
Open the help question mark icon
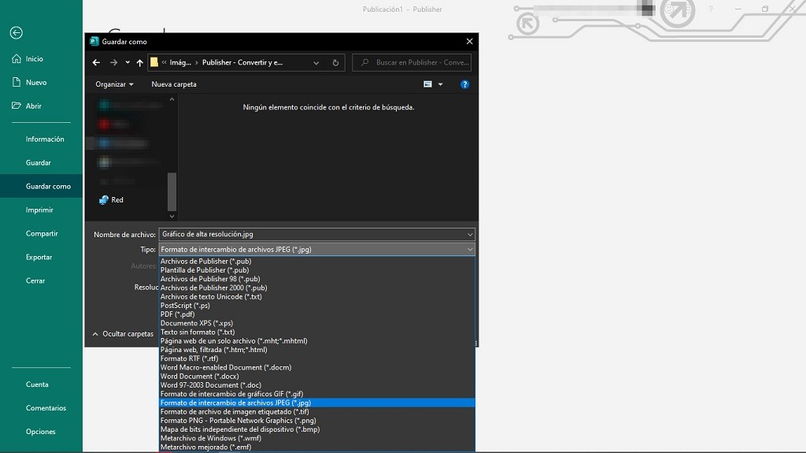click(x=465, y=84)
